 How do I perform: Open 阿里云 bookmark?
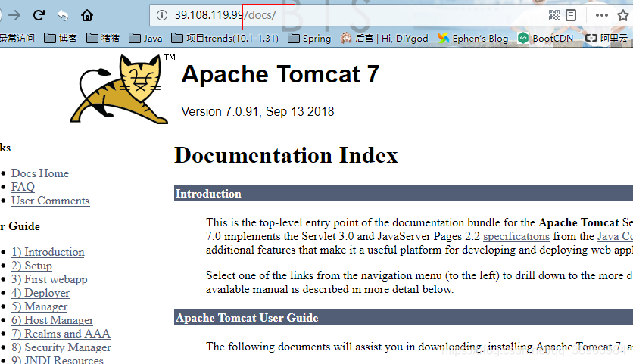606,39
